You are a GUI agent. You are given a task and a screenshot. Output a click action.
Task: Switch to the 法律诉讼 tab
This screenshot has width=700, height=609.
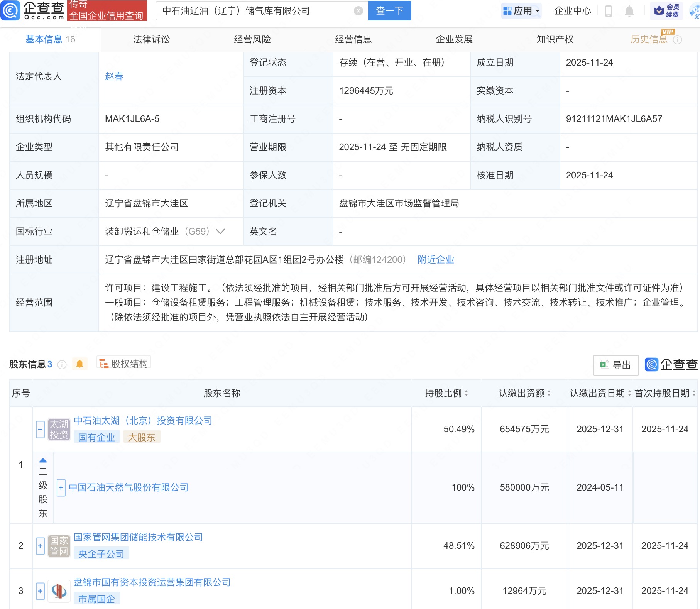[151, 39]
